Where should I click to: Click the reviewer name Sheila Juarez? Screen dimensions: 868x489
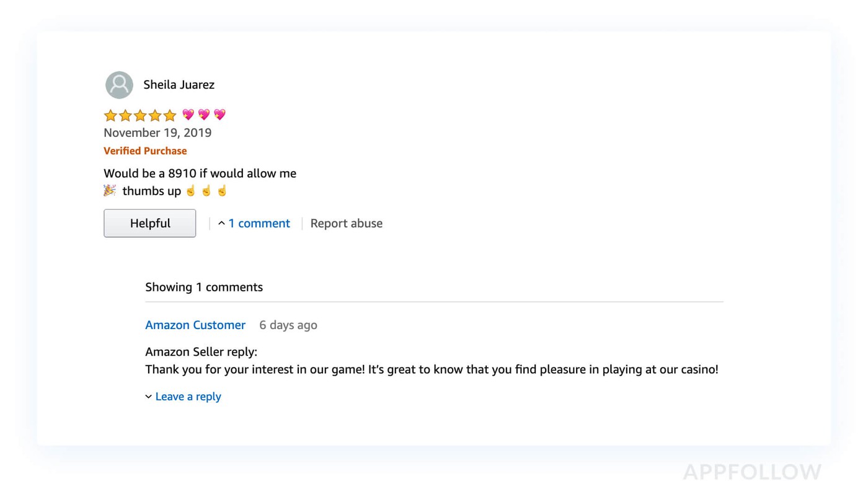point(179,85)
